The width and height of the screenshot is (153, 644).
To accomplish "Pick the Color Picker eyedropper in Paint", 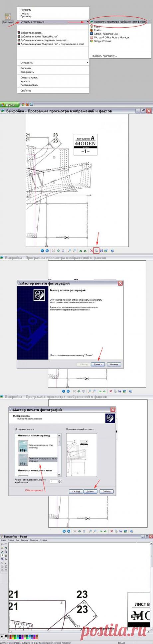I will tap(2, 552).
